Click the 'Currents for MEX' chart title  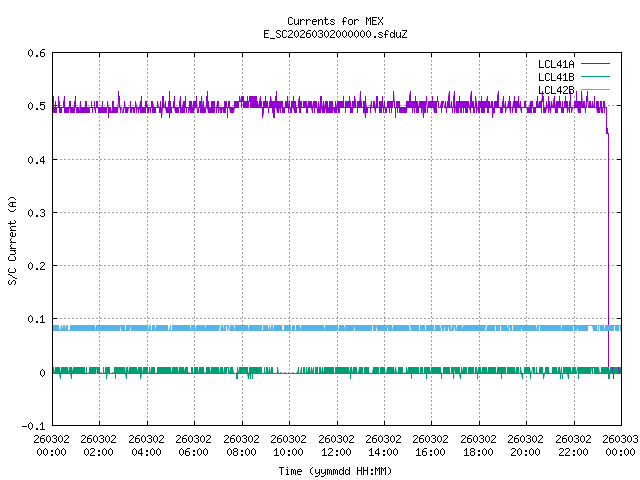pos(335,21)
